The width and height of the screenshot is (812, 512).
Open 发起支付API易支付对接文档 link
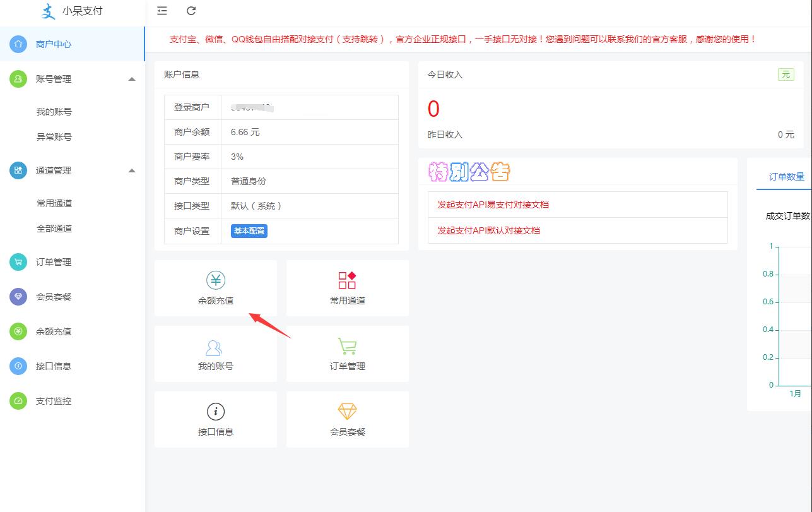[493, 205]
